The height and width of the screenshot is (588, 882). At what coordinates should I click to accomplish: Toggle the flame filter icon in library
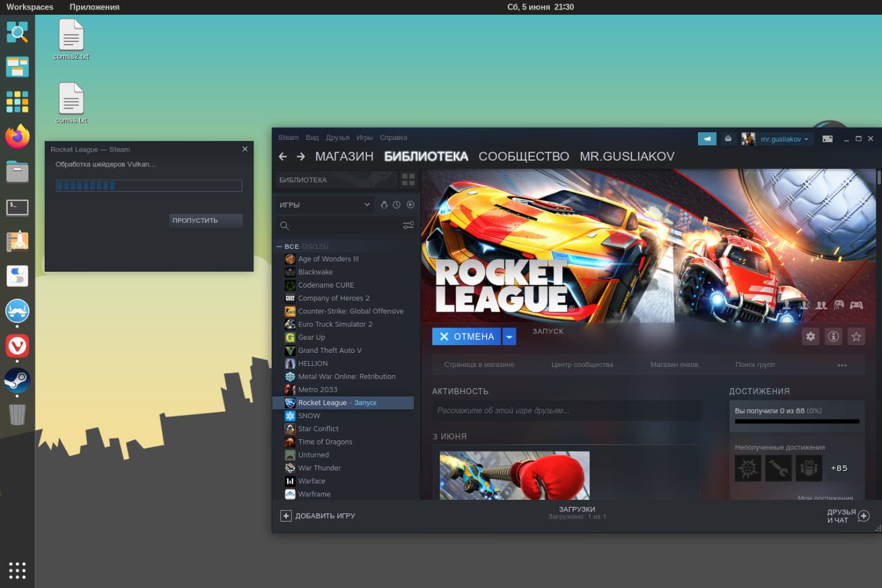tap(384, 205)
